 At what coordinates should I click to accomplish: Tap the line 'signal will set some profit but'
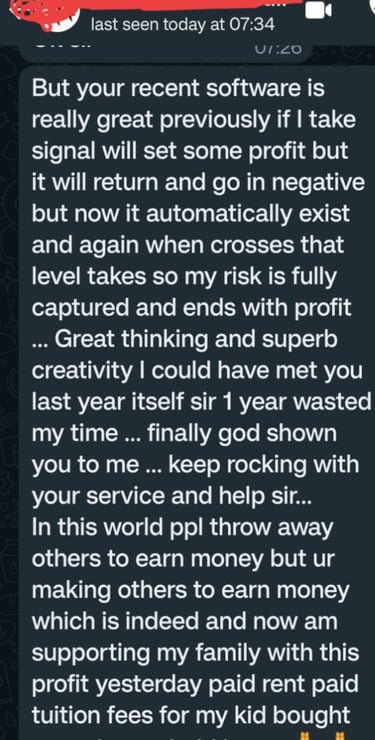tap(190, 151)
